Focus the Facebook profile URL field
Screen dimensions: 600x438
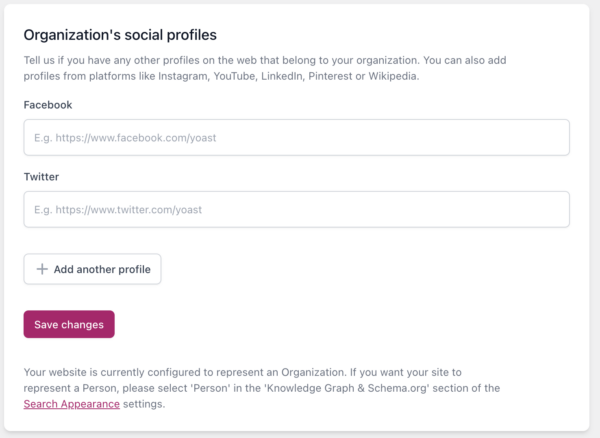pos(297,137)
